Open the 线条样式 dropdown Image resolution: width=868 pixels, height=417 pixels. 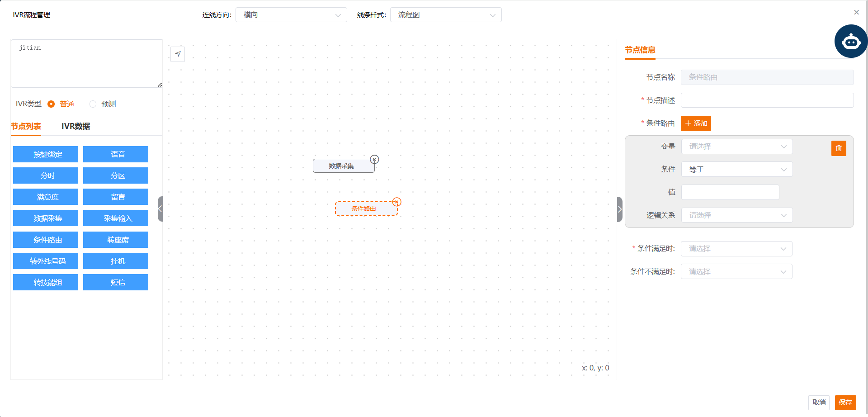446,15
